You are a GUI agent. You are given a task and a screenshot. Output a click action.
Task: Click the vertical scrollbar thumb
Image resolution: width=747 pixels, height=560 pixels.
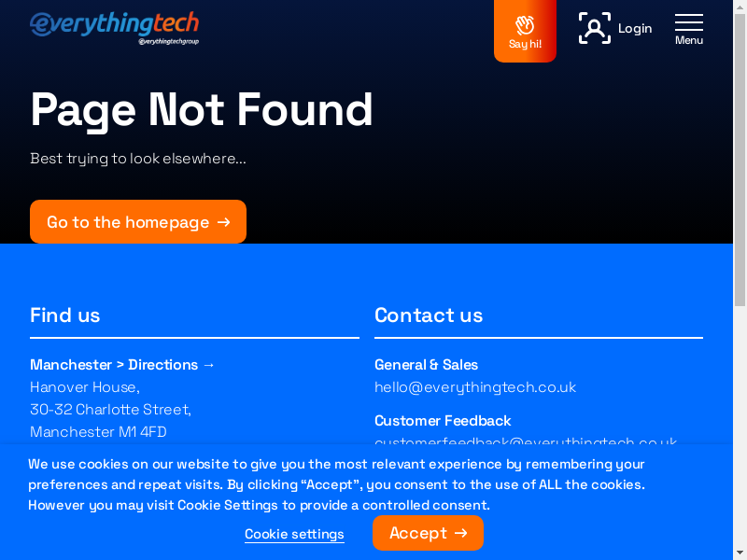point(740,159)
